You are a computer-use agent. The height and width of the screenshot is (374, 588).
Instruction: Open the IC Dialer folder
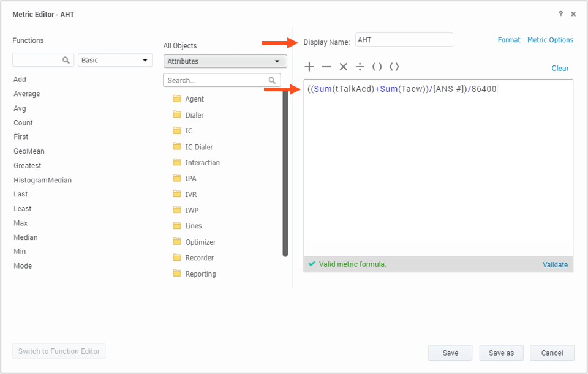click(198, 147)
